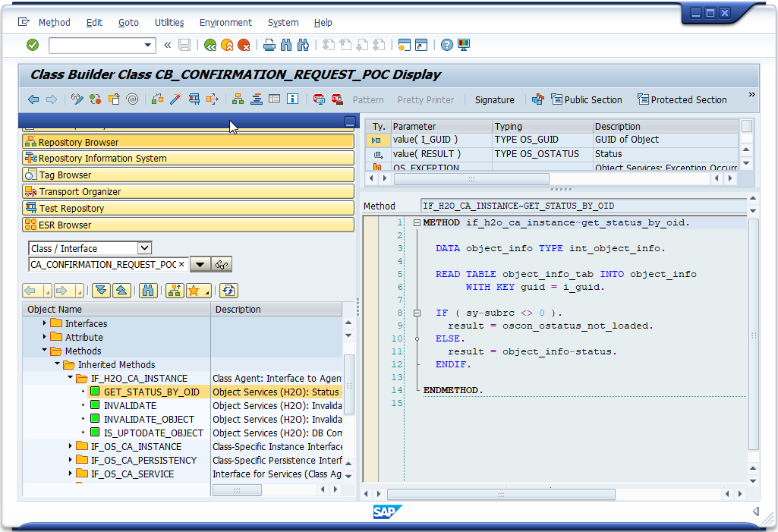Image resolution: width=778 pixels, height=532 pixels.
Task: Open the Class / Interface type dropdown
Action: [144, 248]
